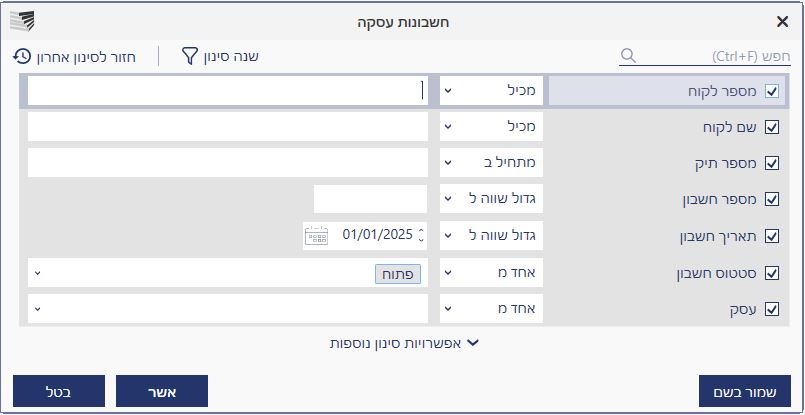This screenshot has height=415, width=805.
Task: Click the שם לקוח text input field
Action: click(227, 127)
